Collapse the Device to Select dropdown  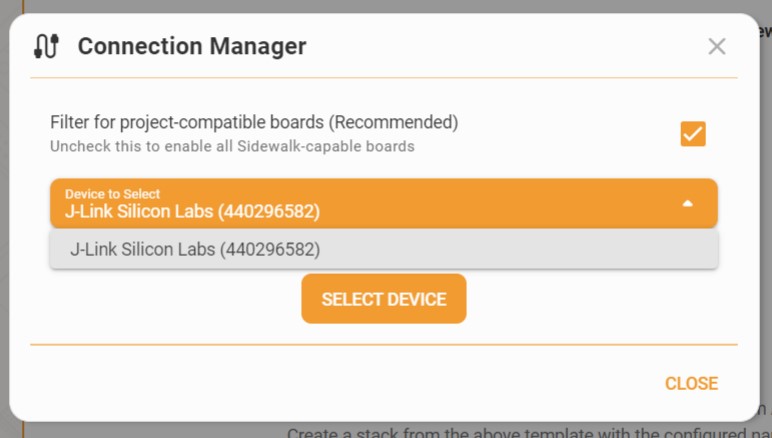click(x=383, y=203)
